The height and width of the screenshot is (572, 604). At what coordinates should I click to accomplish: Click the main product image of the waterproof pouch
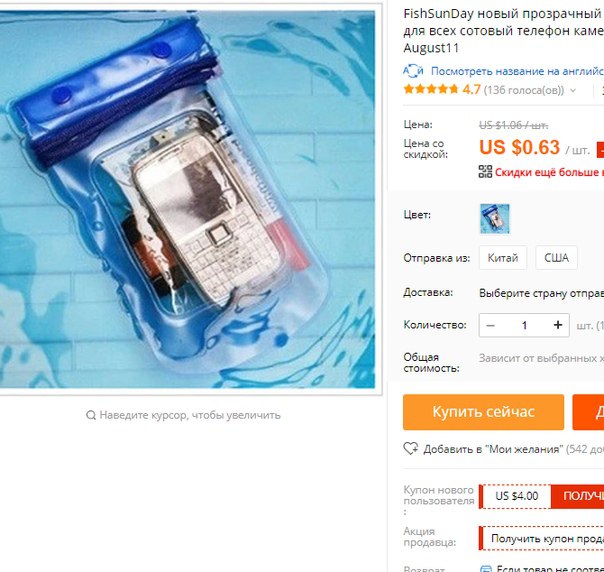pyautogui.click(x=187, y=199)
